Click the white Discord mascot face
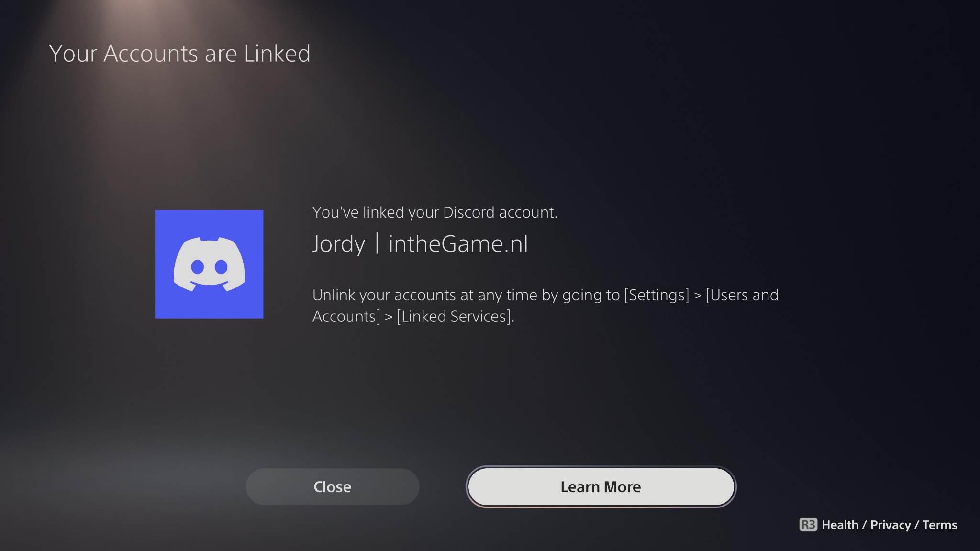Screen dimensions: 980x551 [209, 264]
